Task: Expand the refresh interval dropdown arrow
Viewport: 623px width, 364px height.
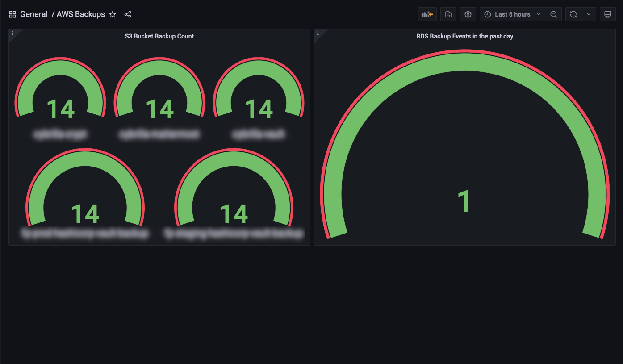Action: point(589,14)
